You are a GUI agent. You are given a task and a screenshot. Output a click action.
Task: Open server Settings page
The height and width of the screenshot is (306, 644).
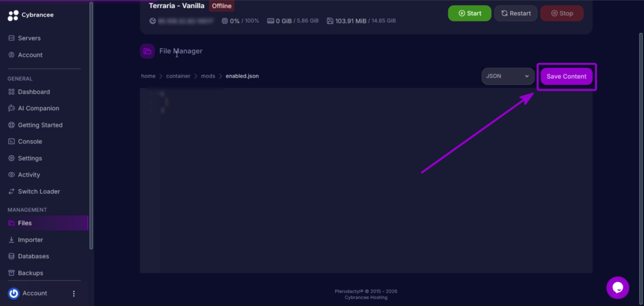[30, 158]
